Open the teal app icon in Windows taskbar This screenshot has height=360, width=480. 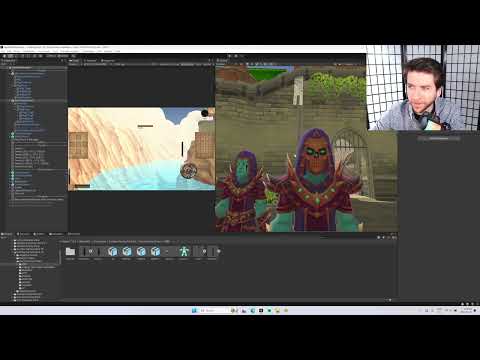tap(269, 311)
